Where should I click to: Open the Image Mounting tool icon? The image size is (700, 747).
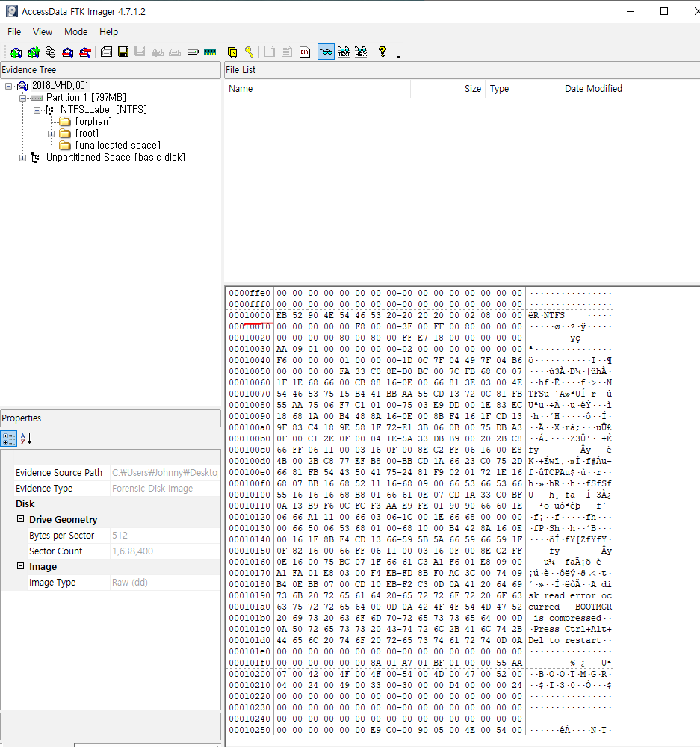coord(51,52)
